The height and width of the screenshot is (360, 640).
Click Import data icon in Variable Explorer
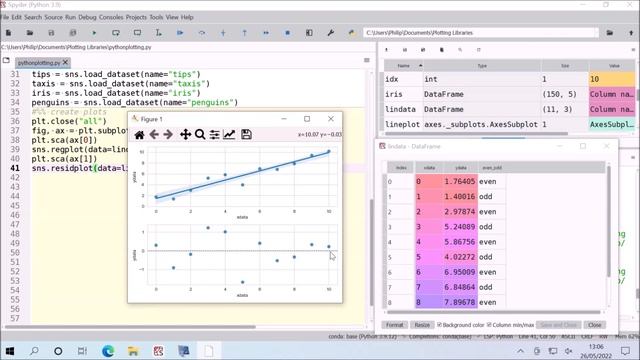coord(387,50)
